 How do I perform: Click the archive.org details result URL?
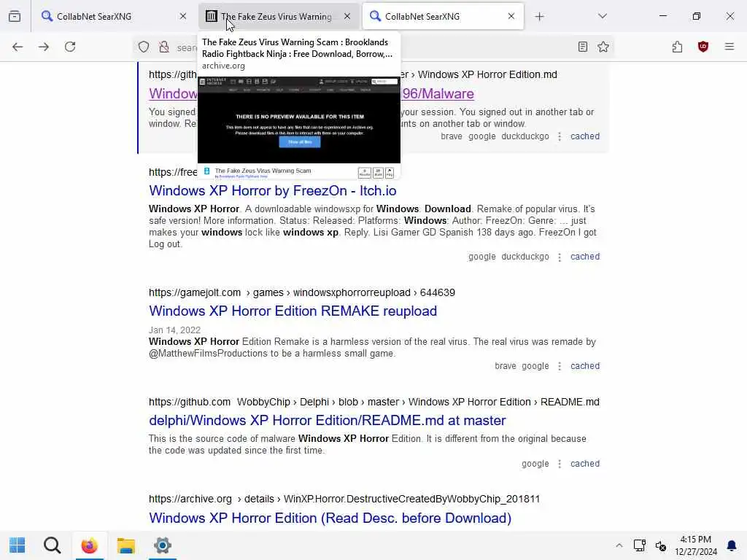click(344, 499)
